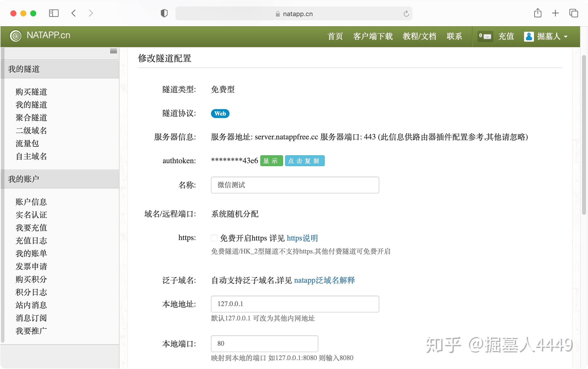This screenshot has height=369, width=588.
Task: Enable the free https checkbox
Action: 214,238
